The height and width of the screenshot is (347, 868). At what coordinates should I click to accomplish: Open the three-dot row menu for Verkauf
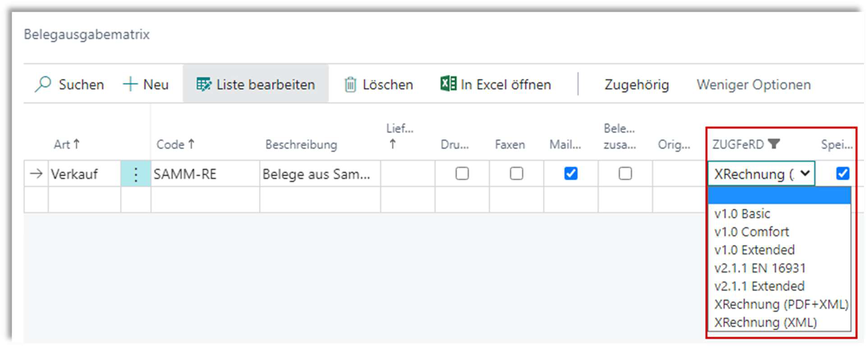135,174
